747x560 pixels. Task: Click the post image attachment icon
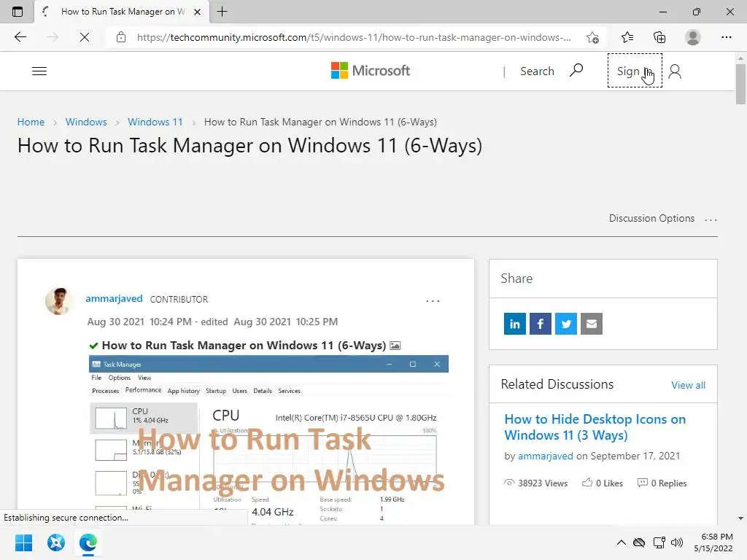click(395, 346)
